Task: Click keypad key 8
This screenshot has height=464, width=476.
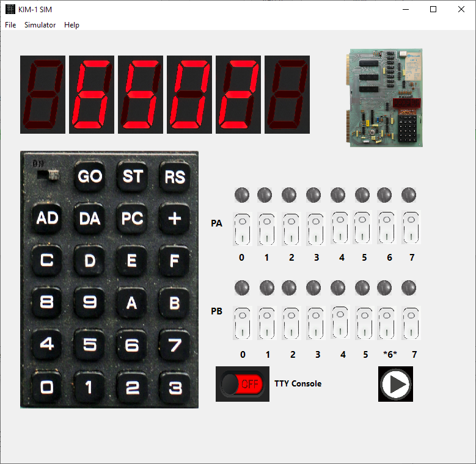Action: (47, 302)
